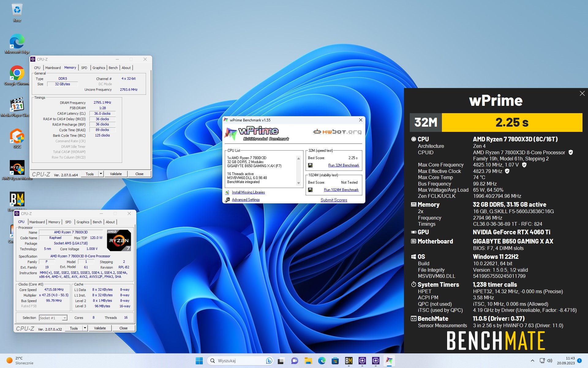Click the wrench icon next to Advanced Settings

227,200
